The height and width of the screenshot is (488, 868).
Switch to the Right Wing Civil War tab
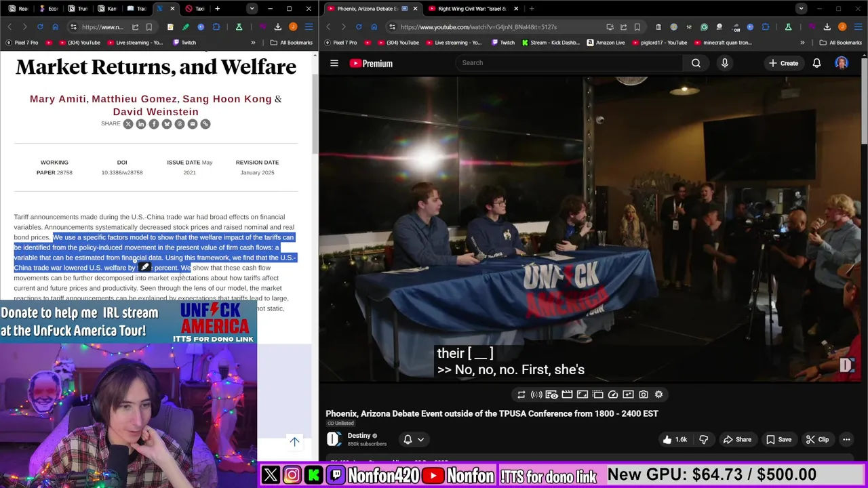pos(473,9)
